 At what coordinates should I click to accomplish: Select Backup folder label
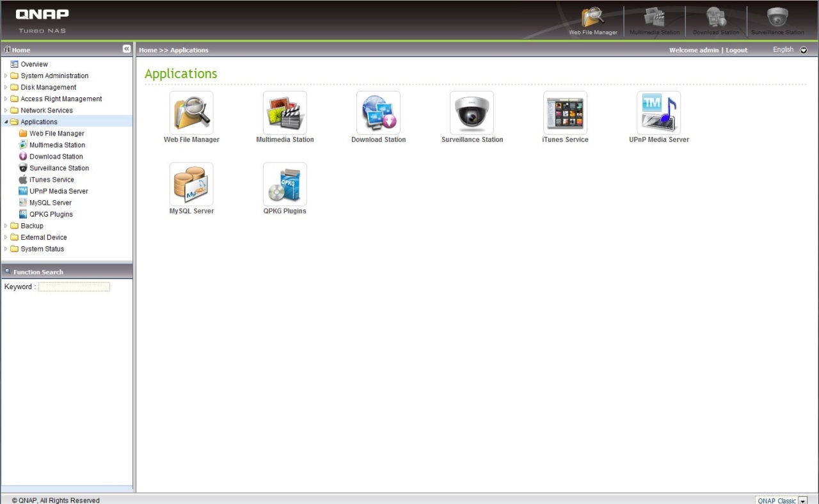32,226
